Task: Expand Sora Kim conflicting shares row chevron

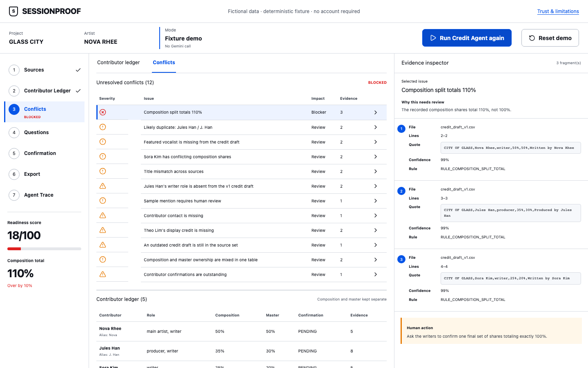Action: tap(376, 157)
